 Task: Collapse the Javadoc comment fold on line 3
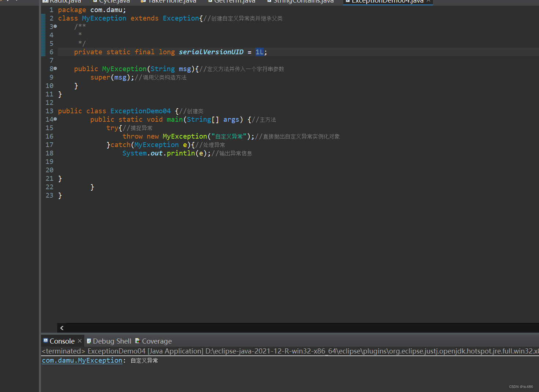coord(55,26)
